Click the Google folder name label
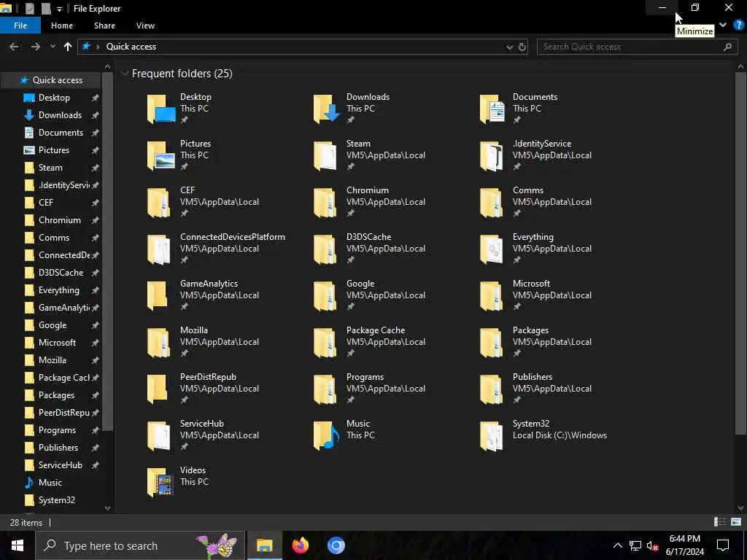 (x=360, y=284)
